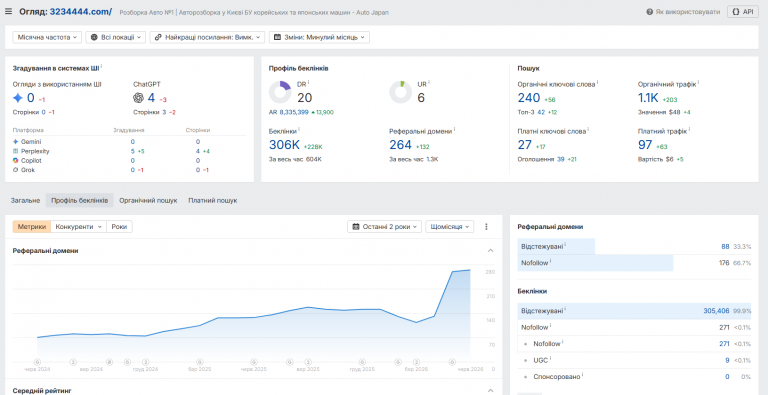The height and width of the screenshot is (395, 768).
Task: Click the backlinks Відстежувані bar
Action: click(x=634, y=311)
